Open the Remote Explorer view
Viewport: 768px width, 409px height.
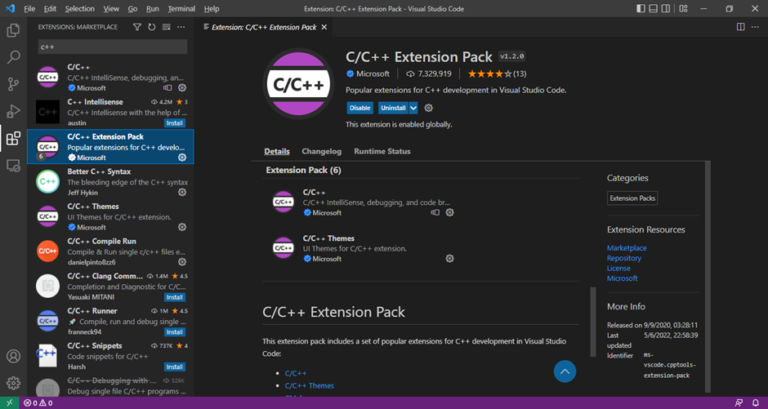(13, 165)
